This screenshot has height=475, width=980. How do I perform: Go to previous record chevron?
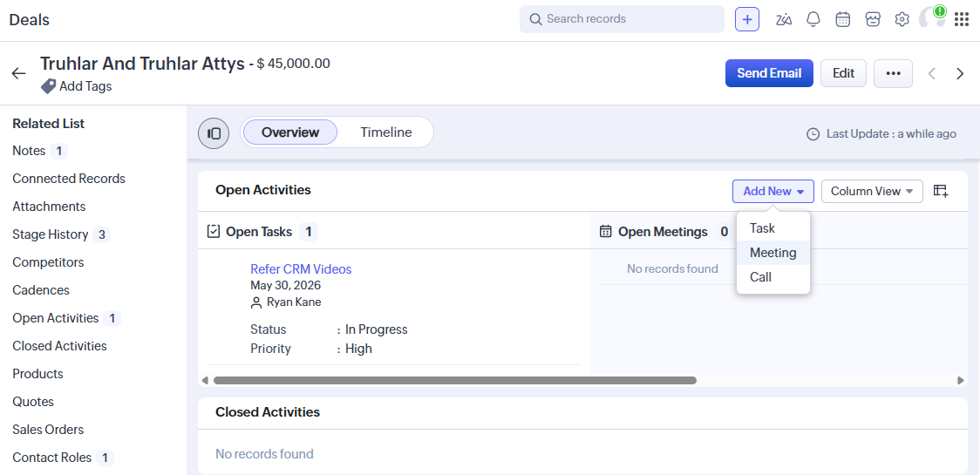coord(931,74)
